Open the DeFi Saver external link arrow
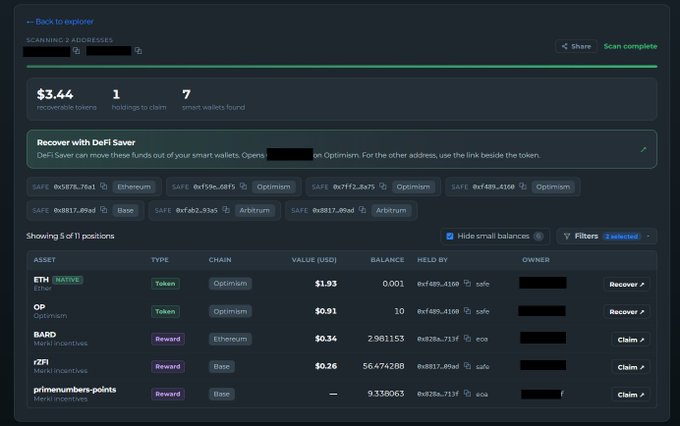 (x=644, y=149)
